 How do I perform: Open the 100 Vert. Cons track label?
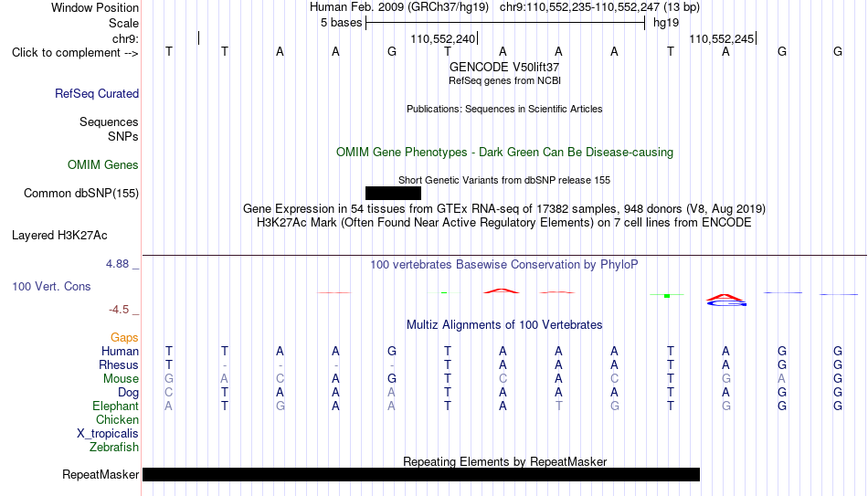(51, 286)
